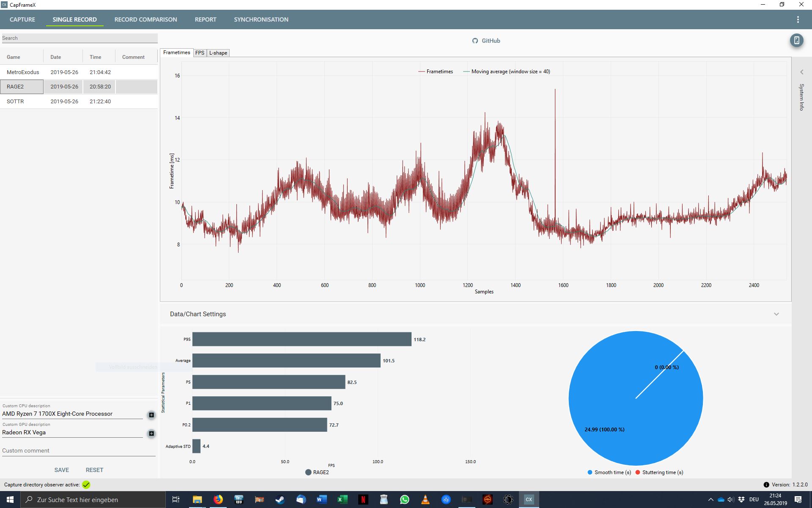
Task: Click into the Custom comment field
Action: click(x=79, y=451)
